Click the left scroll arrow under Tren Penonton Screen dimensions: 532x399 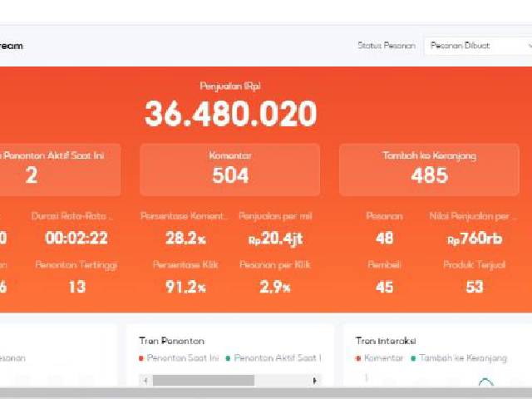[x=146, y=380]
